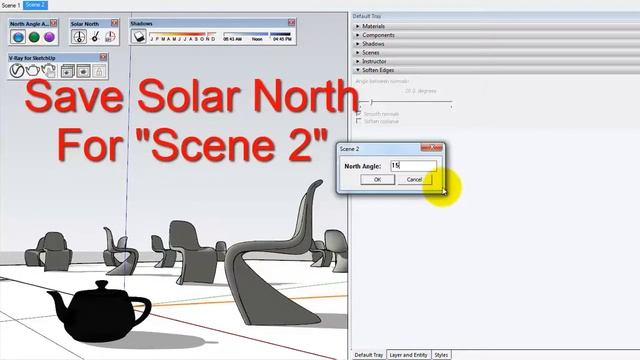Screen dimensions: 640x360
Task: Close the V-Ray for SketchUp toolbar
Action: click(x=103, y=57)
